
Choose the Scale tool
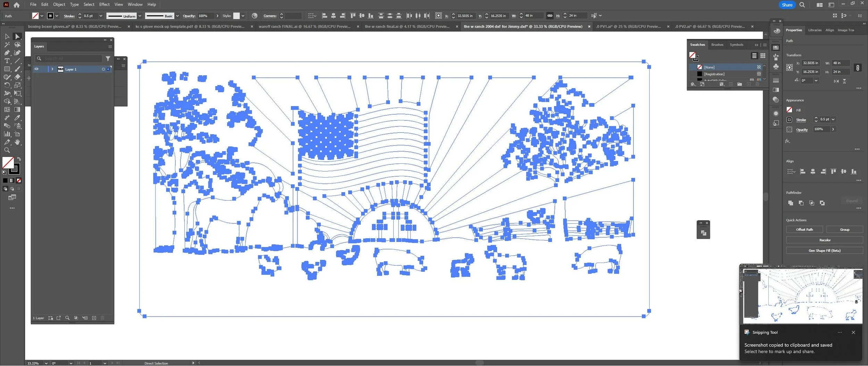(x=17, y=85)
